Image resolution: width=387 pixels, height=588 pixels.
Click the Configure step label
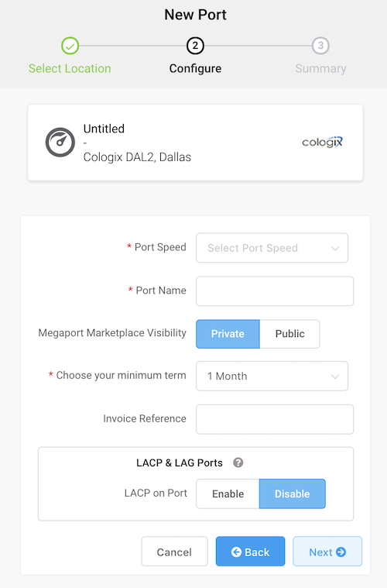(195, 69)
